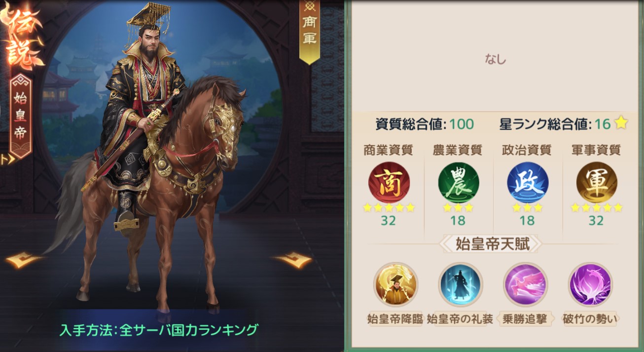Tap the green 農 agriculture aptitude icon

point(458,182)
